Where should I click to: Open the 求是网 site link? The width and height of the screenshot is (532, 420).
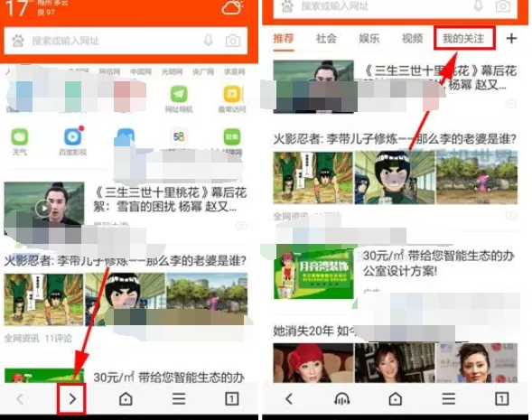coord(234,71)
